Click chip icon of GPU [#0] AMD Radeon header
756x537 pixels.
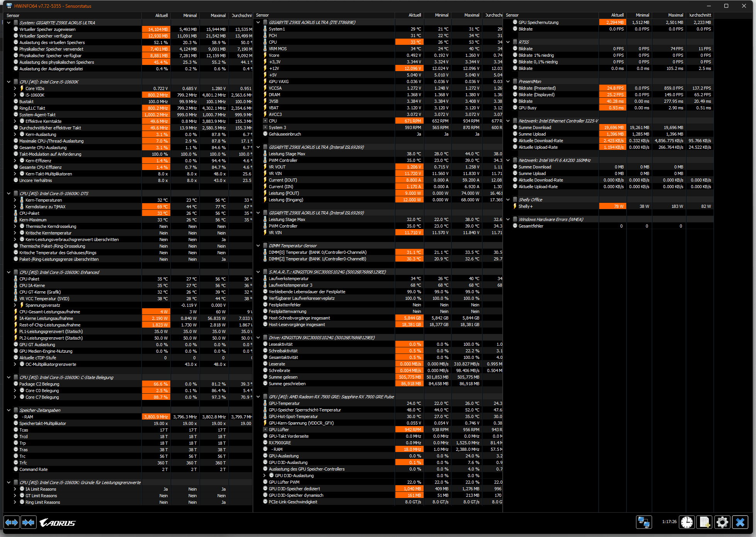pyautogui.click(x=265, y=397)
